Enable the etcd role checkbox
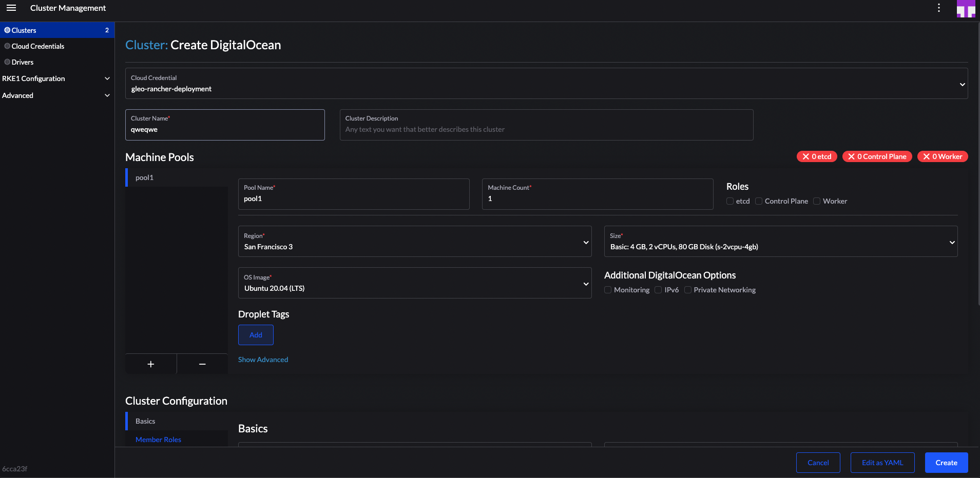The width and height of the screenshot is (980, 478). click(731, 201)
